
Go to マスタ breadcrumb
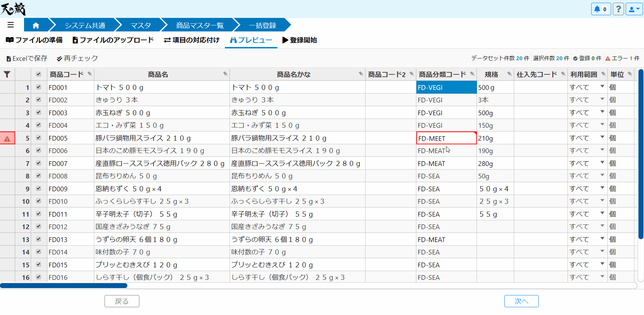(x=141, y=25)
